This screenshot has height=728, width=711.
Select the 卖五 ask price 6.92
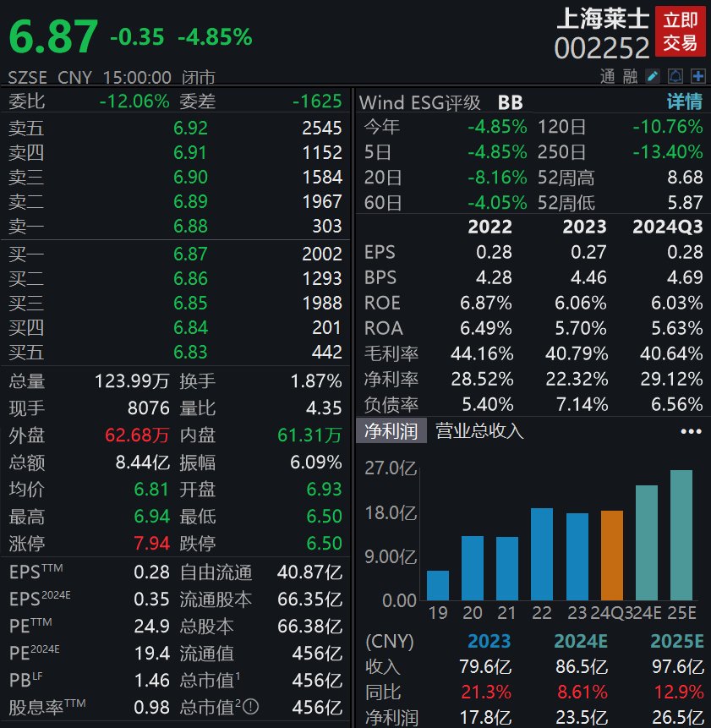pos(190,128)
